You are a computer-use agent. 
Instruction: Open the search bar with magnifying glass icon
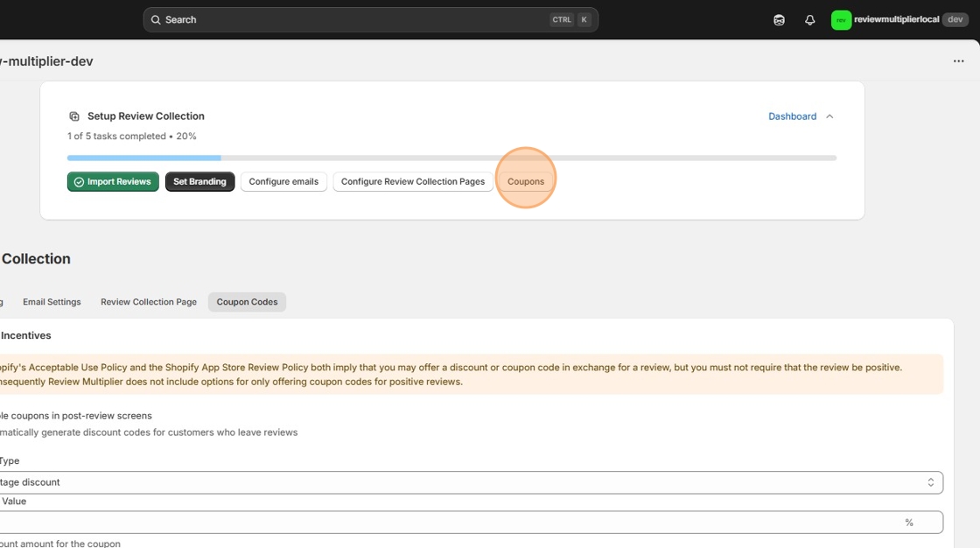tap(368, 18)
